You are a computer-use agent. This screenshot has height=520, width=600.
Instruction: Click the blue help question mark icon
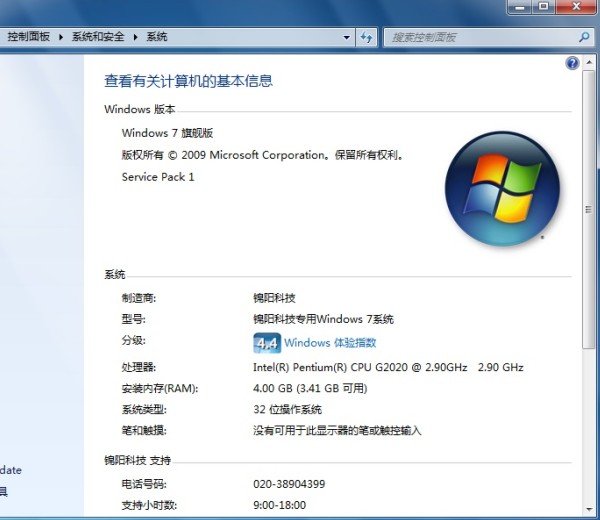pyautogui.click(x=572, y=63)
